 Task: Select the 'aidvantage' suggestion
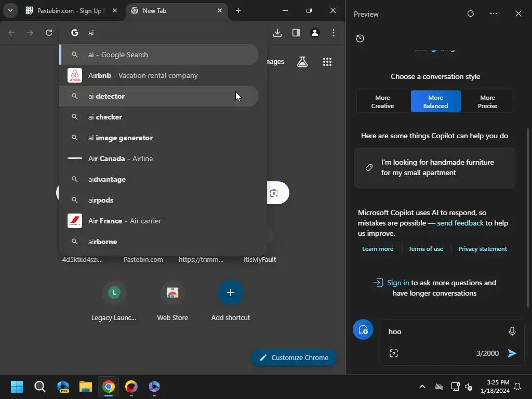[159, 179]
